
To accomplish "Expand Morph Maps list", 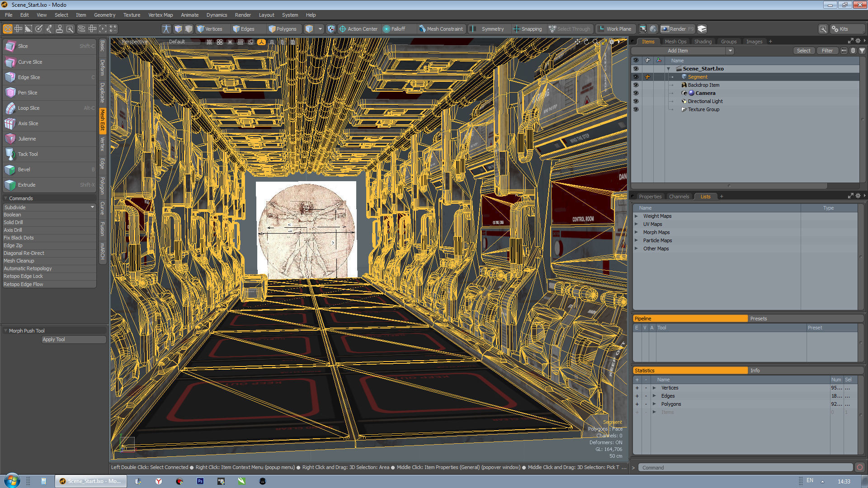I will [636, 232].
